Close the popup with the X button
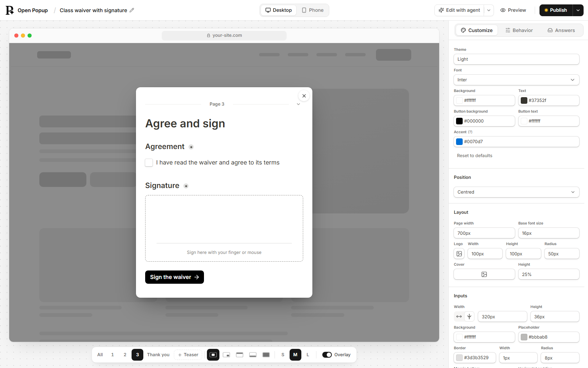The width and height of the screenshot is (588, 368). pyautogui.click(x=304, y=96)
